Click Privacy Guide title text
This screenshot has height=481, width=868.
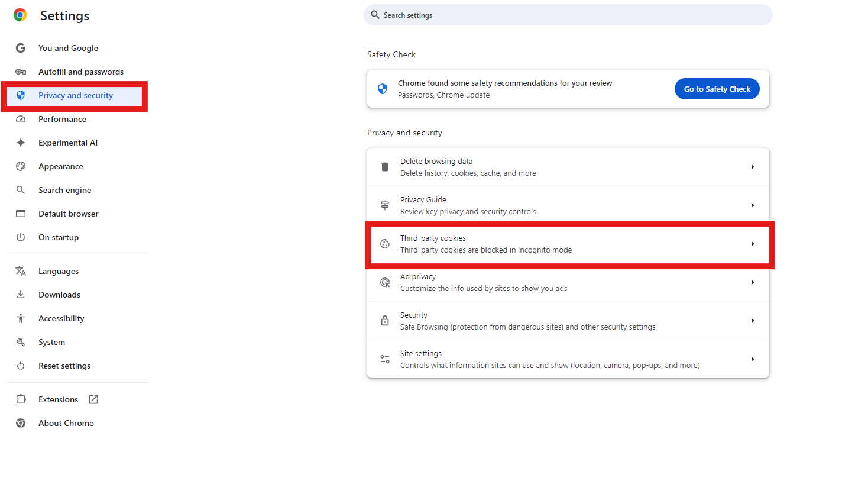[x=423, y=199]
